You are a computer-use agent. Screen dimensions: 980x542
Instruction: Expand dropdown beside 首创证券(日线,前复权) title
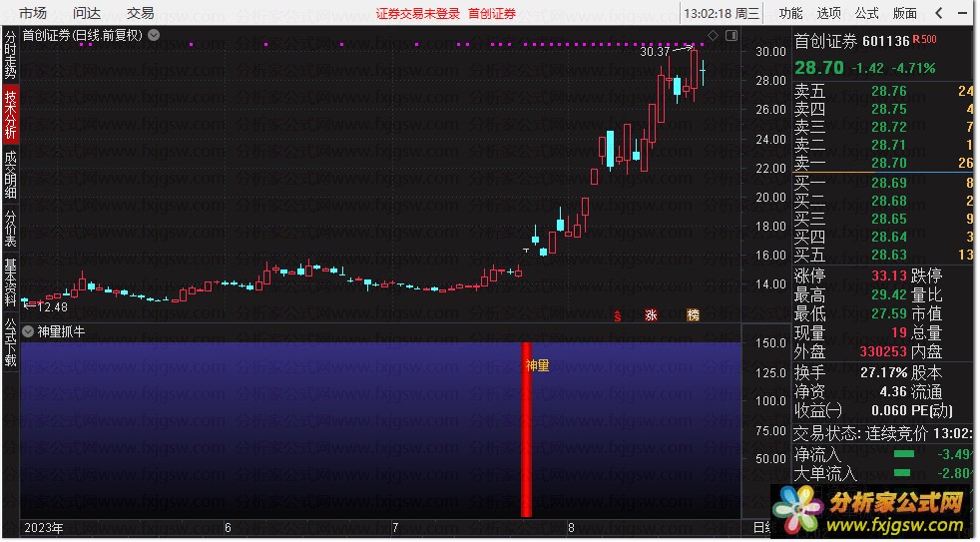[x=154, y=36]
